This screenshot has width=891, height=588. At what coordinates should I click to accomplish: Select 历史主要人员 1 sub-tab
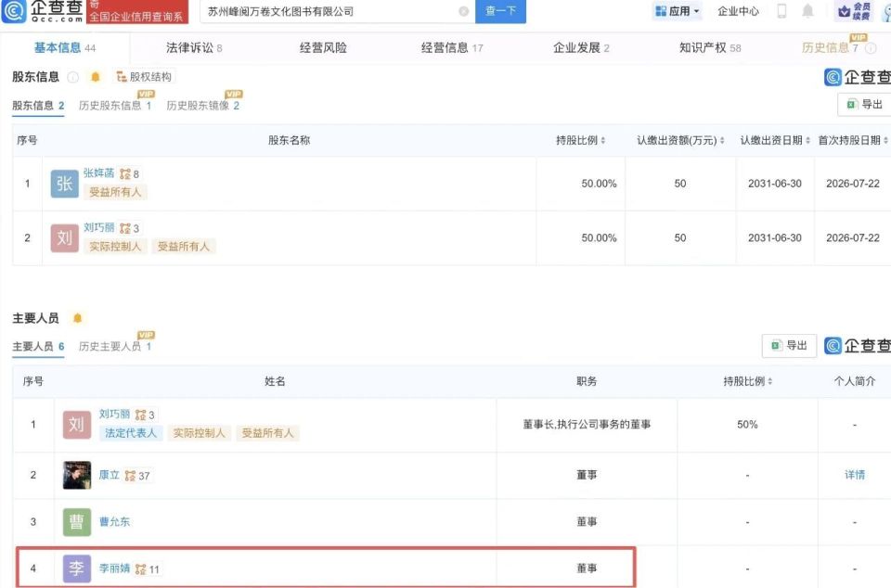coord(115,346)
